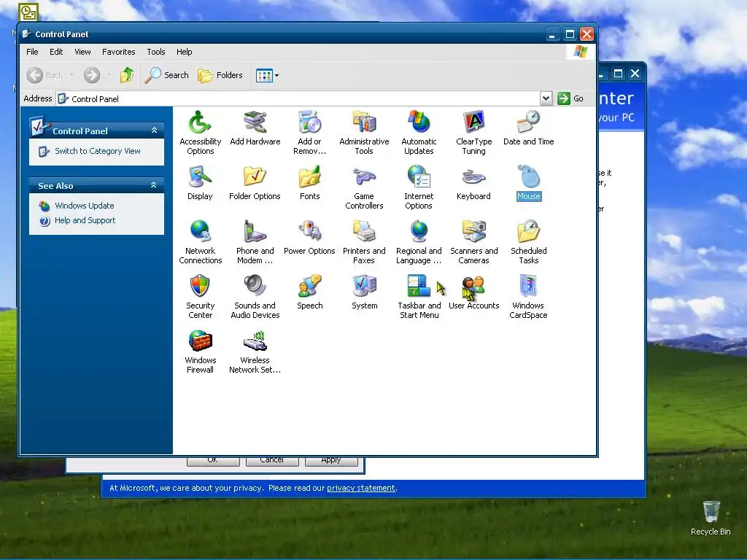Open the Speech applet
This screenshot has height=560, width=747.
pyautogui.click(x=309, y=292)
